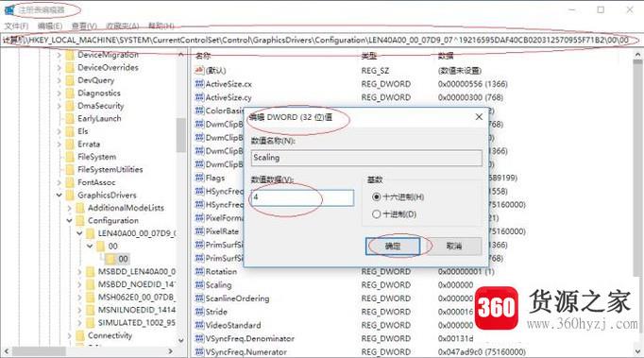Click the Scaling value icon in list
Image resolution: width=644 pixels, height=358 pixels.
pyautogui.click(x=199, y=285)
